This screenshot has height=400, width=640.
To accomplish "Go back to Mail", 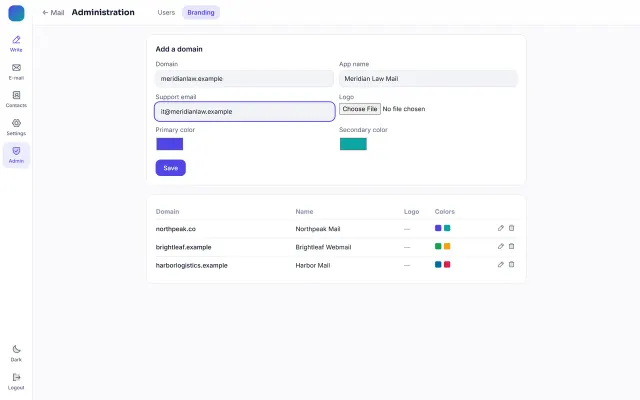I will pos(53,13).
